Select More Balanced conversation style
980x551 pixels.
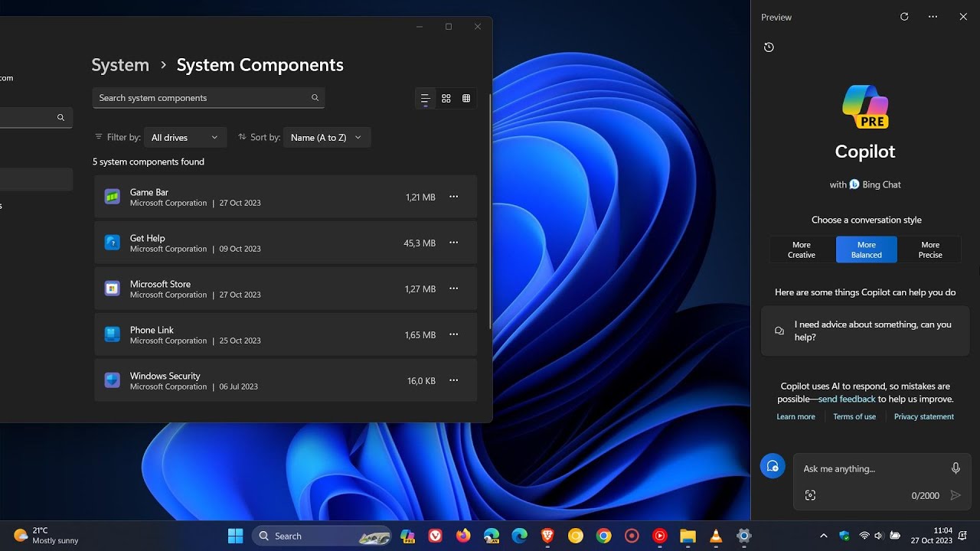(x=866, y=249)
